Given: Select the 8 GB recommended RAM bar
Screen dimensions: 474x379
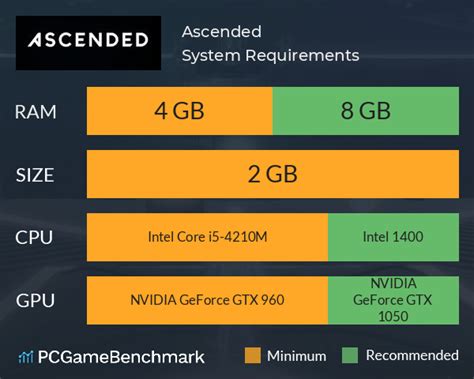Looking at the screenshot, I should point(366,111).
